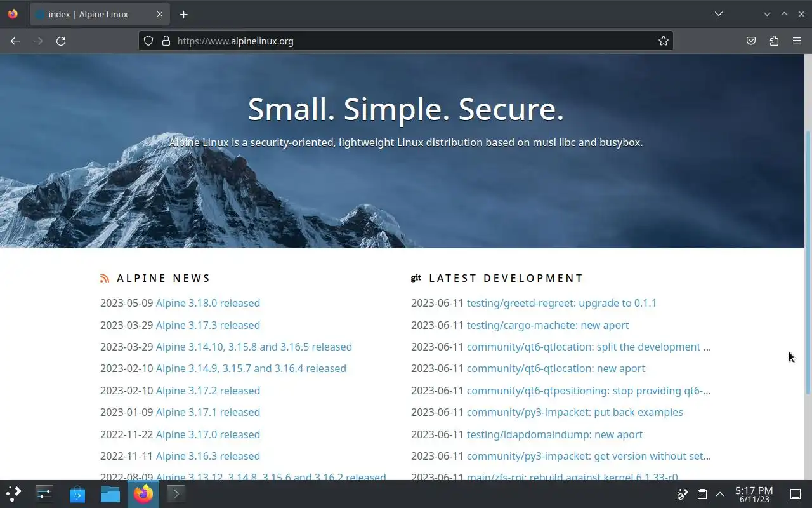Open py3-impacket: put back examples commit
This screenshot has height=508, width=812.
tap(575, 412)
